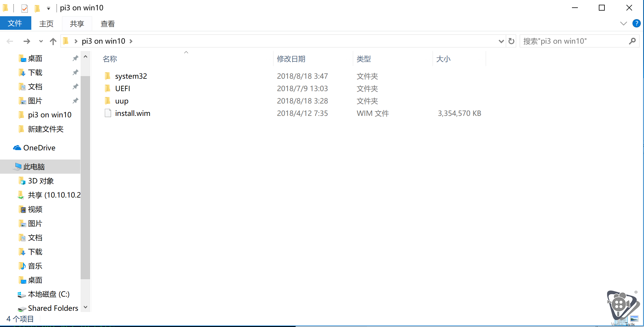This screenshot has height=327, width=644.
Task: Open 文档 under 此电脑 by its icon
Action: click(22, 237)
